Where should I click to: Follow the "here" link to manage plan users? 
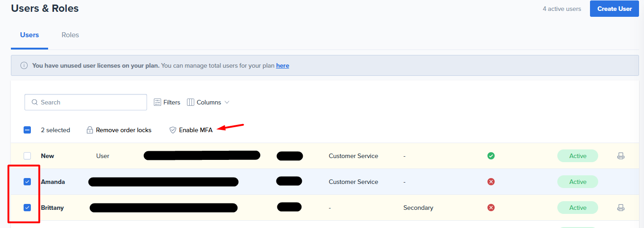[283, 65]
